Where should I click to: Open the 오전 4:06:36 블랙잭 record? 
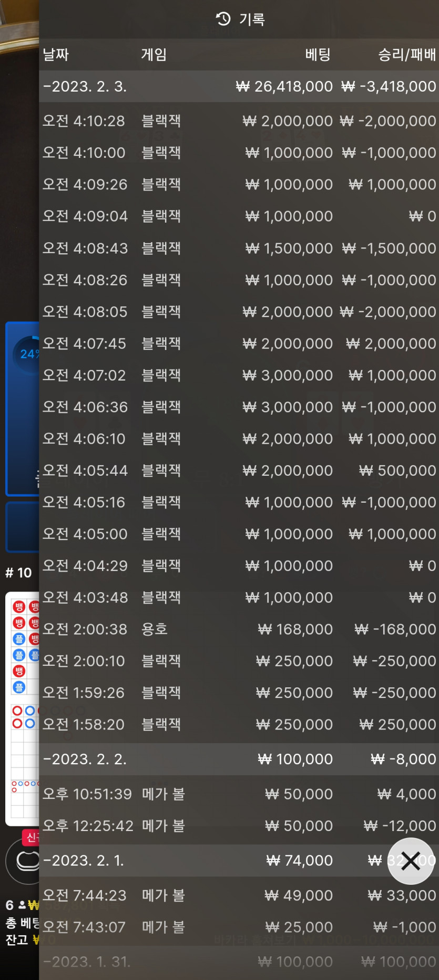[x=239, y=407]
